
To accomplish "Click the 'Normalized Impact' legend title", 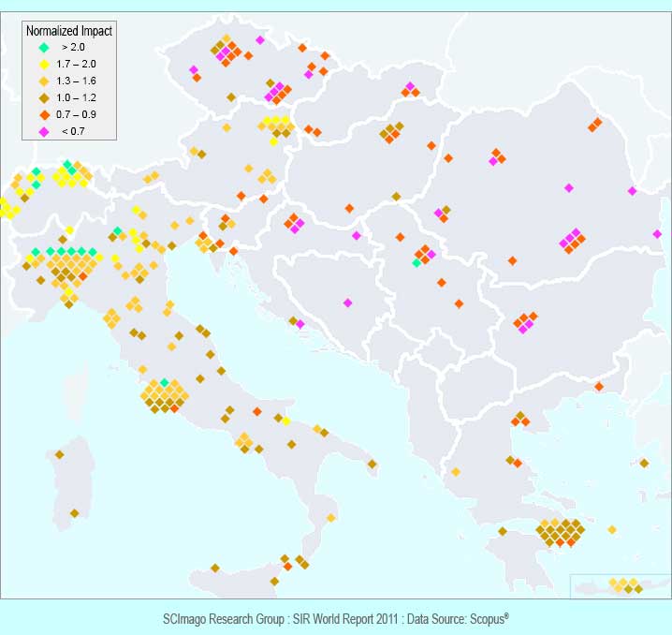I will [x=69, y=31].
